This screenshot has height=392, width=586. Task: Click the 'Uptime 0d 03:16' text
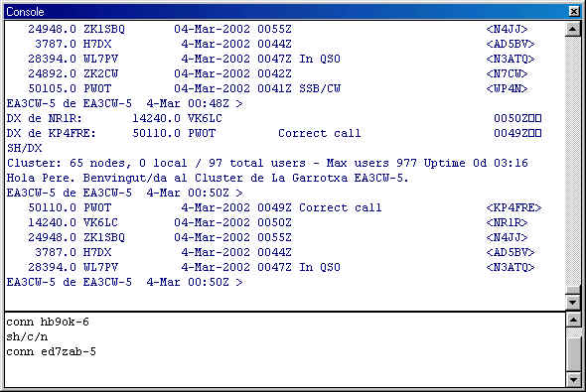(x=476, y=163)
